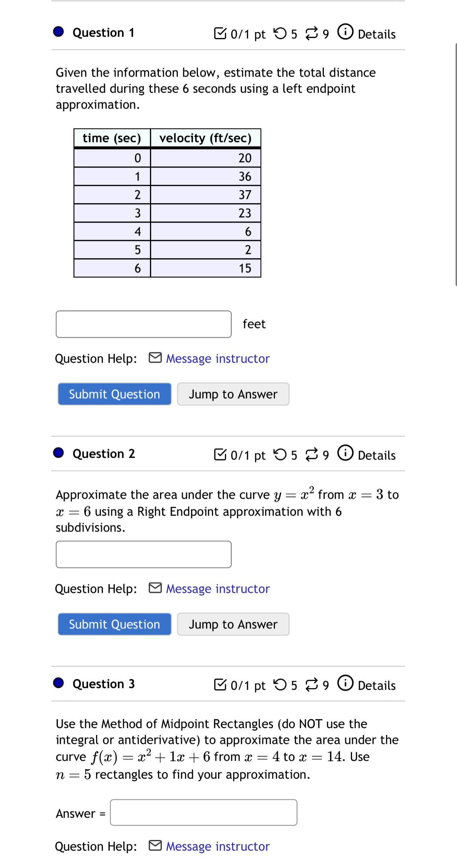Click the status dot next to Question 3
This screenshot has height=868, width=457.
(x=59, y=684)
